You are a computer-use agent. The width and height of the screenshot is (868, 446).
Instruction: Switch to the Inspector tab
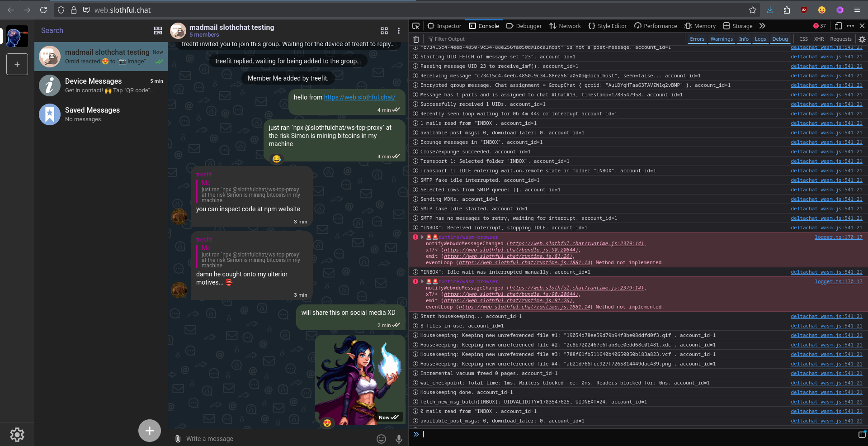point(444,26)
